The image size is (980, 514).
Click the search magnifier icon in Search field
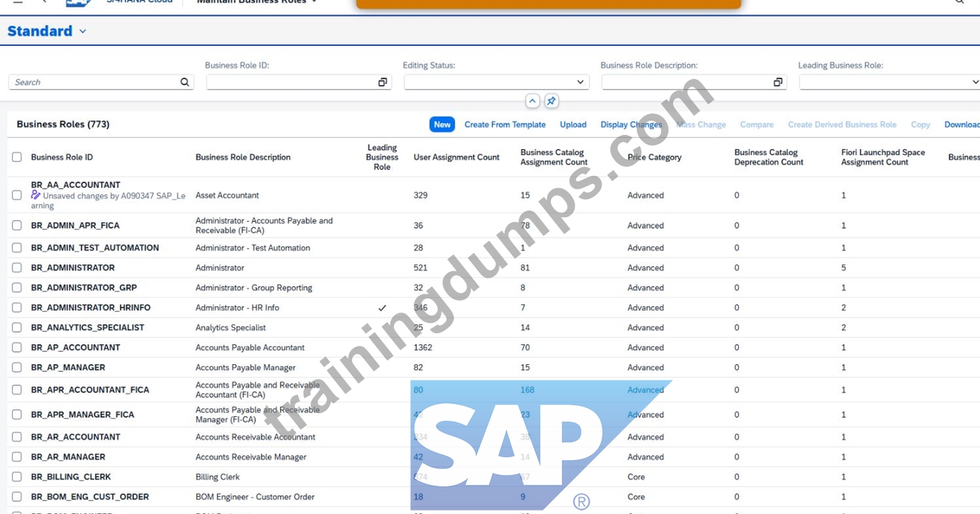coord(185,82)
